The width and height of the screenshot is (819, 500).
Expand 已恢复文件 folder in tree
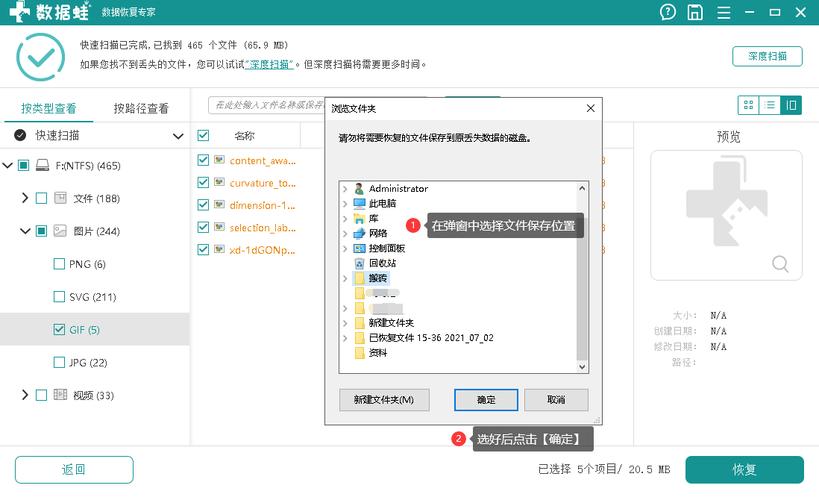point(345,338)
